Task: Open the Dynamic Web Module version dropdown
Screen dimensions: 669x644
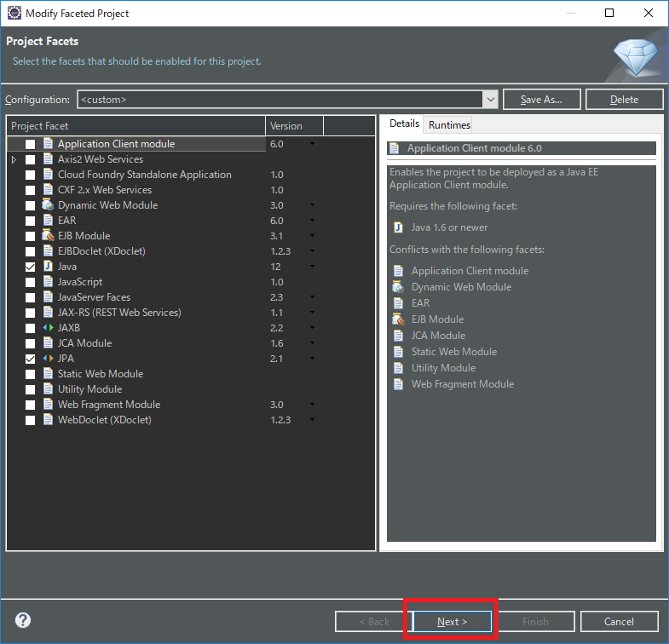Action: tap(312, 205)
